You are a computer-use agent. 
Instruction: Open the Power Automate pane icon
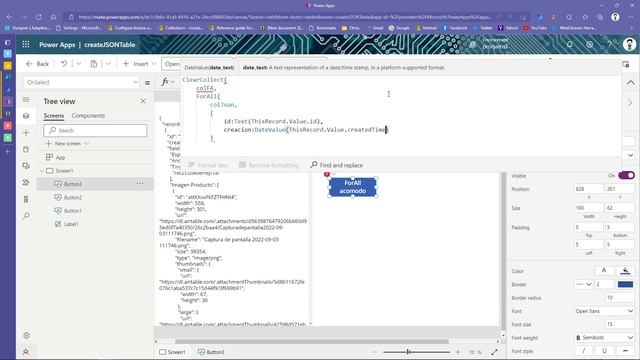point(26,182)
